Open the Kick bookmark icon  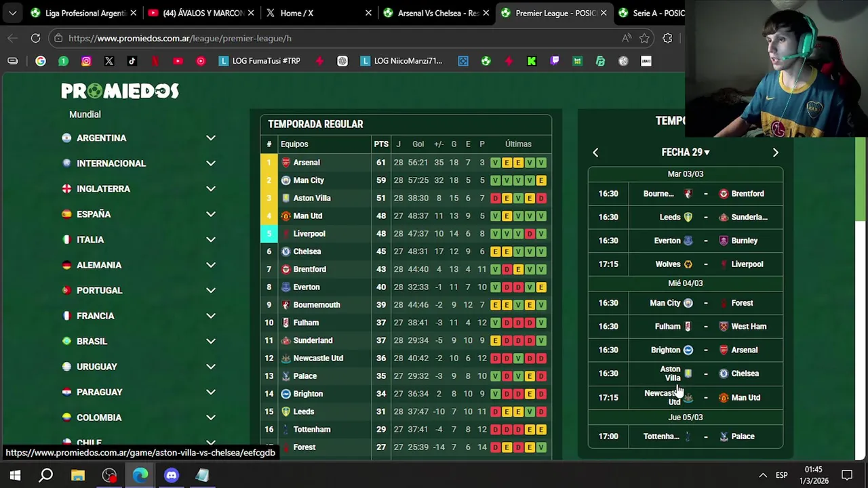(x=532, y=61)
